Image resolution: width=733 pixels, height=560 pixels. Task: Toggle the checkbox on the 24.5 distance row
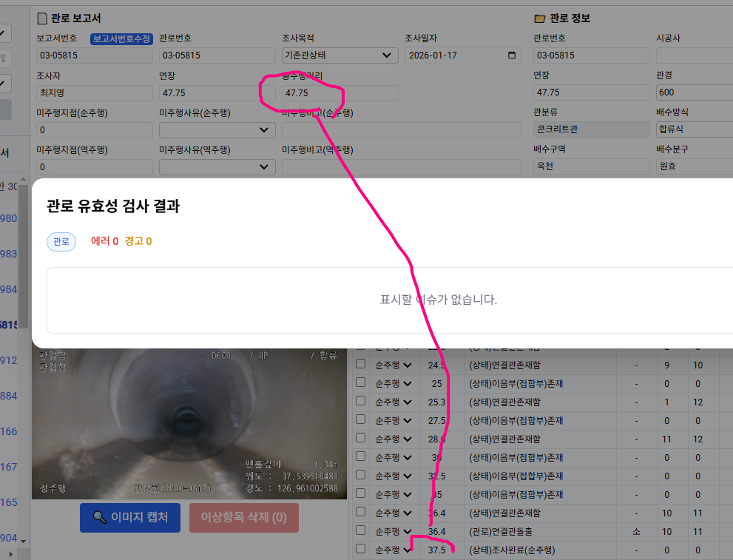click(361, 364)
